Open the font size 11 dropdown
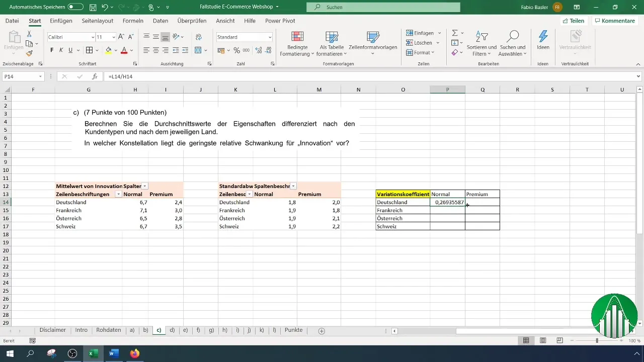Image resolution: width=644 pixels, height=362 pixels. tap(113, 37)
